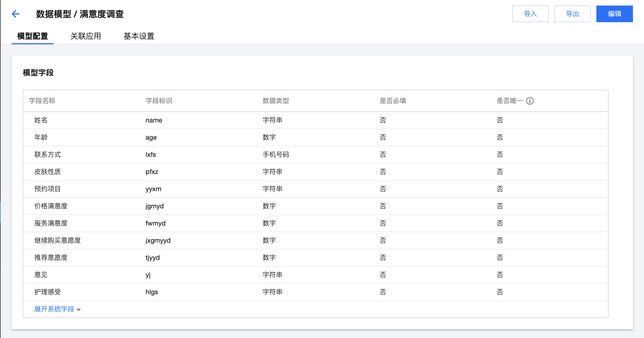The image size is (644, 338).
Task: Click the lxfs field identifier
Action: coord(151,155)
